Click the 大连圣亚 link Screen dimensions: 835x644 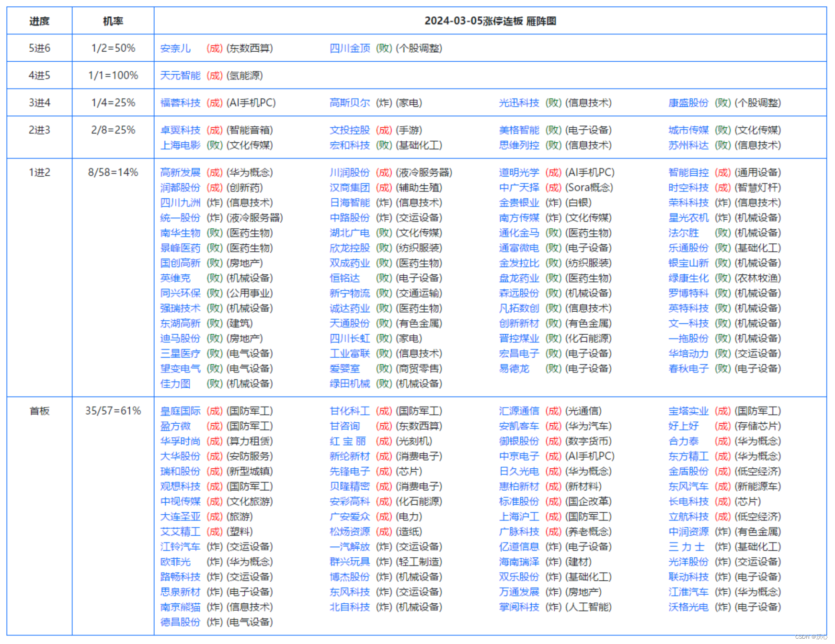point(180,517)
